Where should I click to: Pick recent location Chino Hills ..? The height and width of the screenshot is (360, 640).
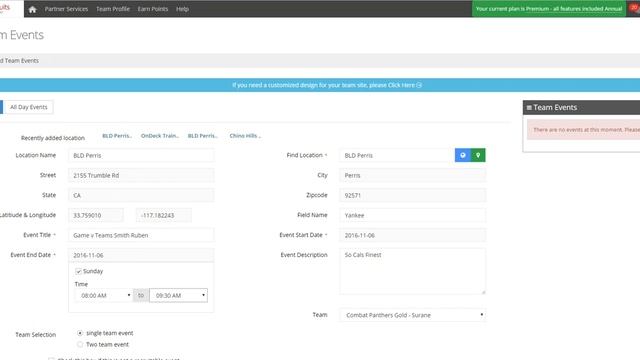click(245, 136)
